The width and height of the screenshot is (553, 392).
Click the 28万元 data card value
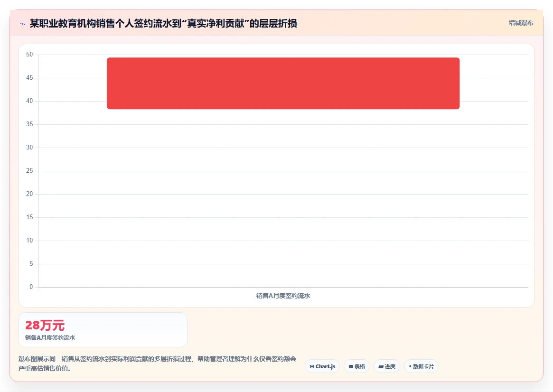tap(45, 325)
